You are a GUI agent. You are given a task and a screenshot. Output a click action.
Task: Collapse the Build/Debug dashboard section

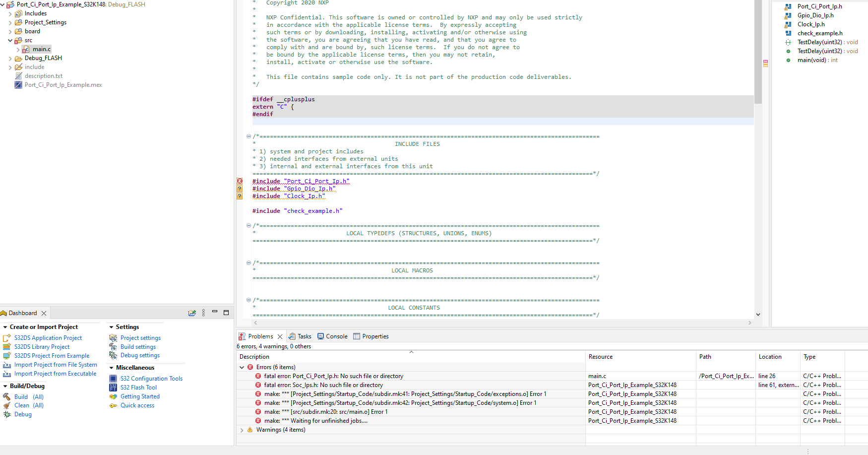click(5, 386)
